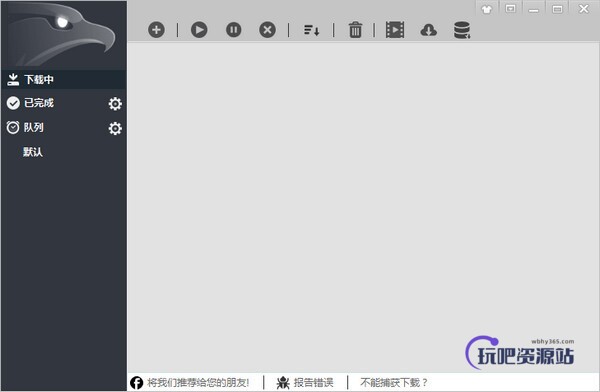The image size is (600, 392).
Task: Select the 下载中 sidebar item
Action: 64,79
